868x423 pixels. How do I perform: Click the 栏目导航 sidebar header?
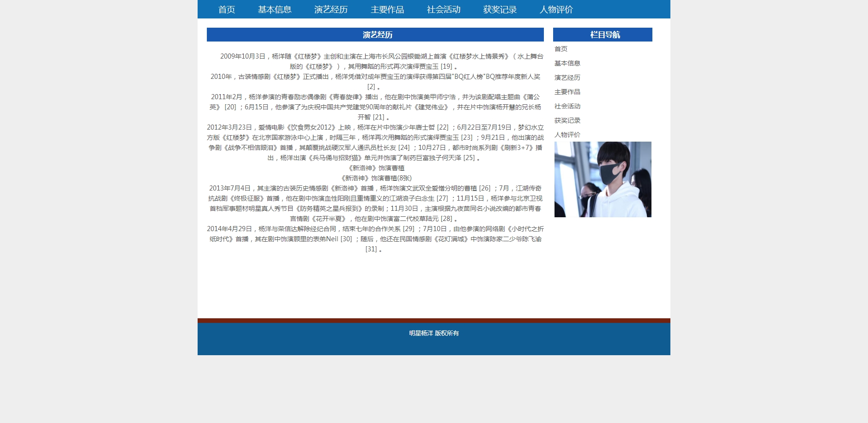tap(603, 35)
